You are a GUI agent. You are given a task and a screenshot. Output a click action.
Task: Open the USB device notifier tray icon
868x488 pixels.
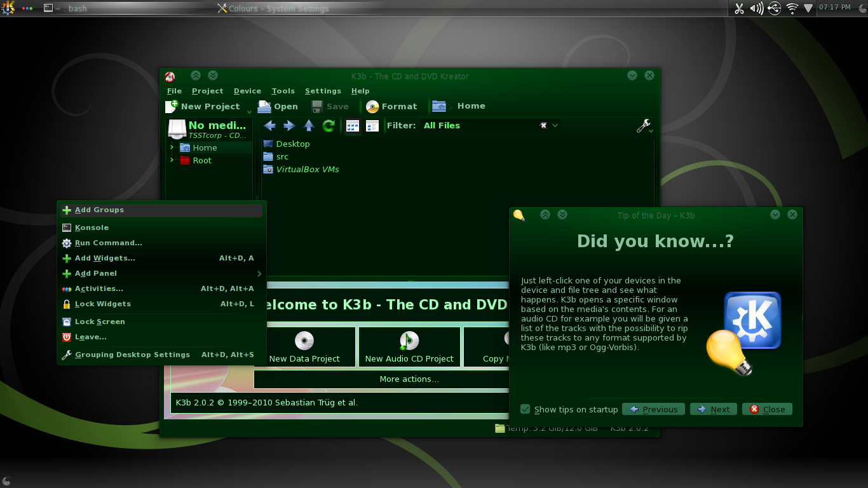coord(774,8)
